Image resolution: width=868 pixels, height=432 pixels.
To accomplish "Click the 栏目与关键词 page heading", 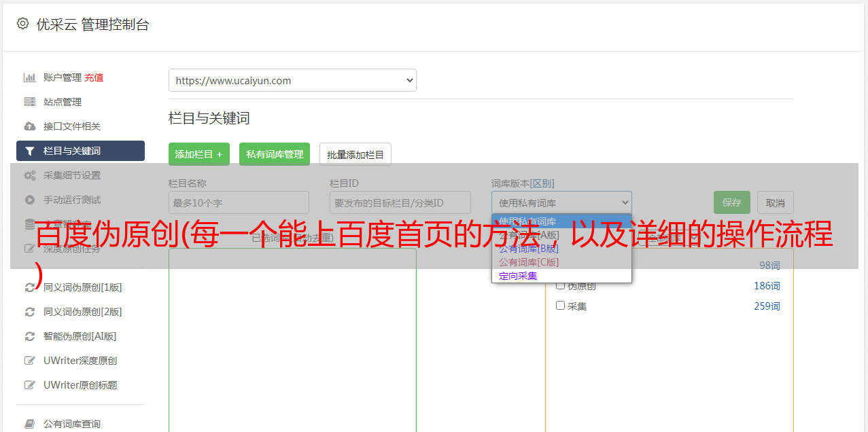I will tap(209, 118).
